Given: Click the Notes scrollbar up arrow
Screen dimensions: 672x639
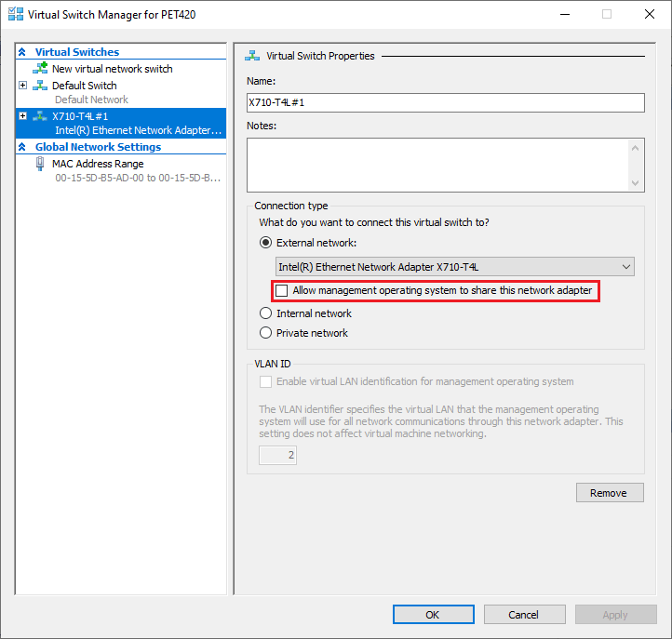Looking at the screenshot, I should pyautogui.click(x=635, y=148).
